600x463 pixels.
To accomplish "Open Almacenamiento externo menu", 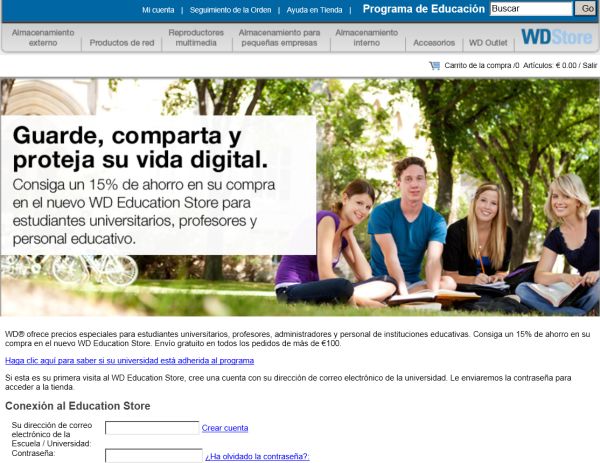I will (43, 37).
